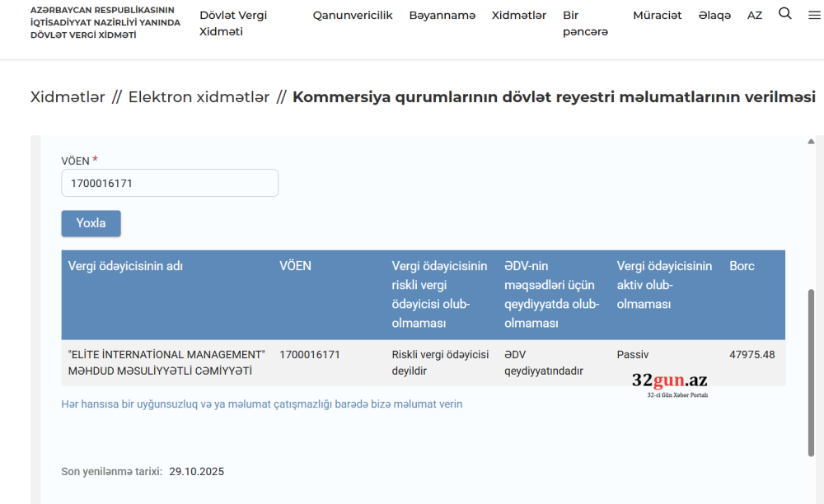Open the search magnifier icon in header
The width and height of the screenshot is (824, 504).
point(785,14)
